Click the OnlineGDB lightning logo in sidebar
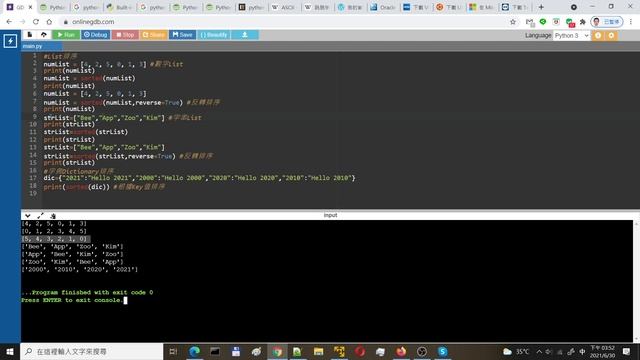The width and height of the screenshot is (640, 360). tap(10, 41)
